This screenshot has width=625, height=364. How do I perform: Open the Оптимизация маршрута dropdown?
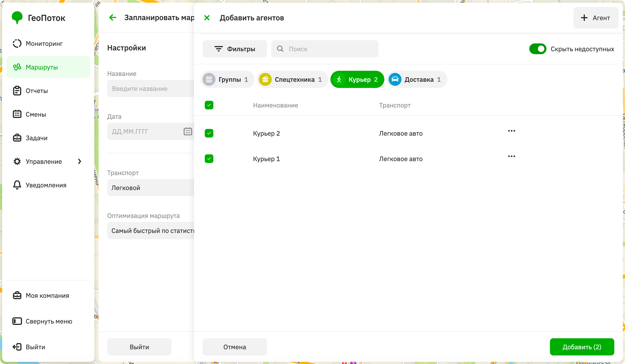pyautogui.click(x=151, y=231)
